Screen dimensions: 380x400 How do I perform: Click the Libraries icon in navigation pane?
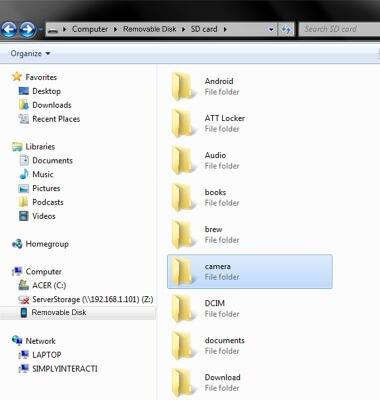point(17,147)
